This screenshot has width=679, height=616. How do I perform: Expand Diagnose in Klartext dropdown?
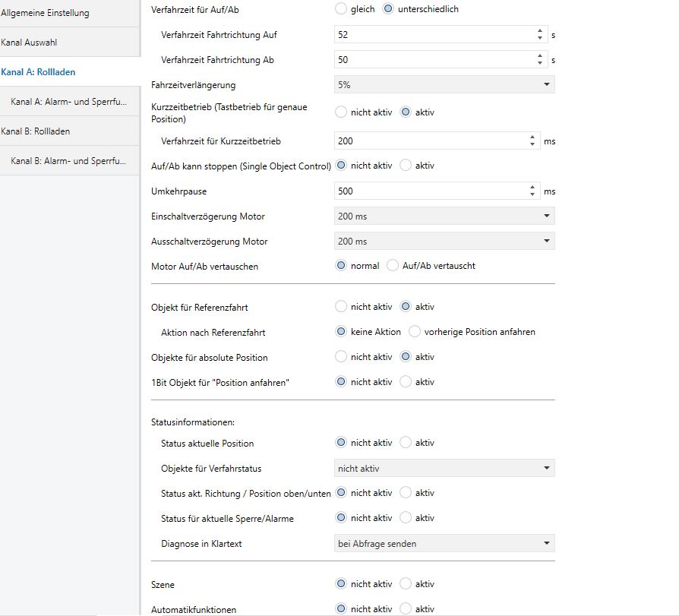(x=444, y=544)
